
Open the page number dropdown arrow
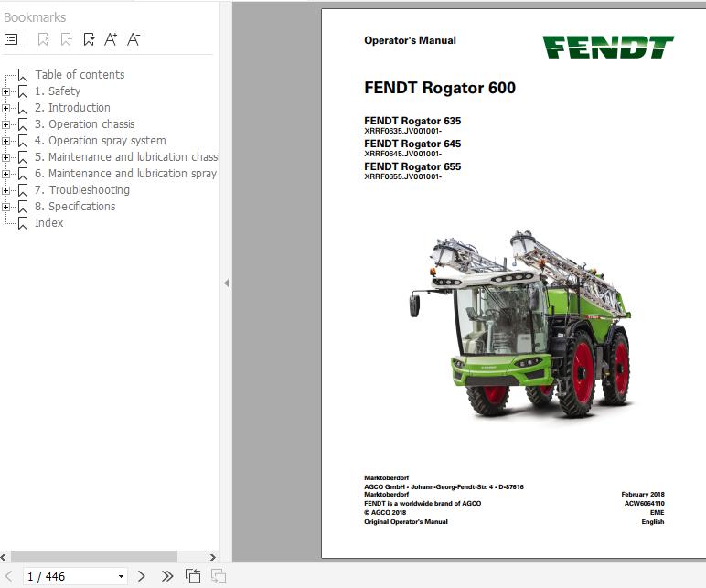tap(121, 577)
